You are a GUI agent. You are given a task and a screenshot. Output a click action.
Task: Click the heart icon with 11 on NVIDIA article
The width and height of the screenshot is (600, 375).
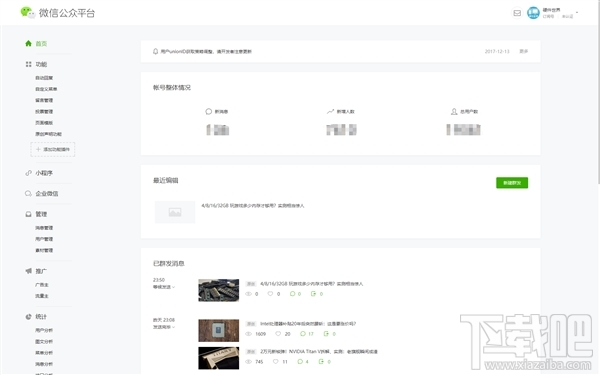tap(276, 362)
